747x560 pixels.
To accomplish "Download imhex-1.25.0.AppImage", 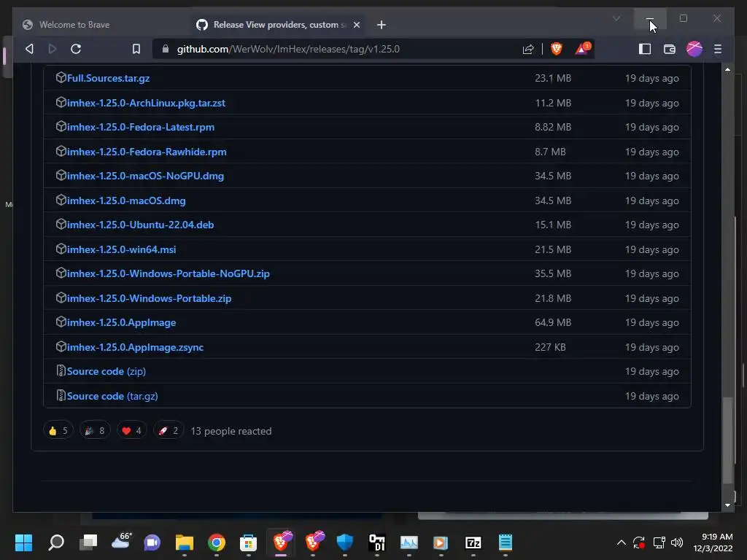I will click(122, 323).
